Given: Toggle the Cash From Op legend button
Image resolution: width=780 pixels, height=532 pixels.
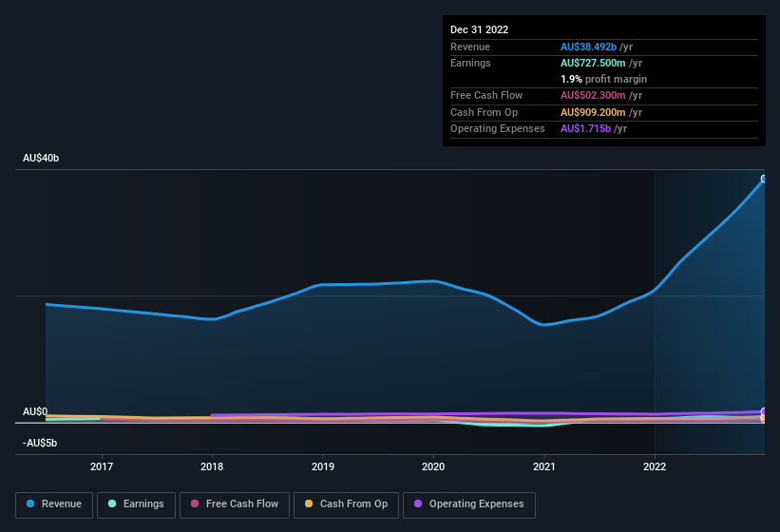Looking at the screenshot, I should click(346, 504).
